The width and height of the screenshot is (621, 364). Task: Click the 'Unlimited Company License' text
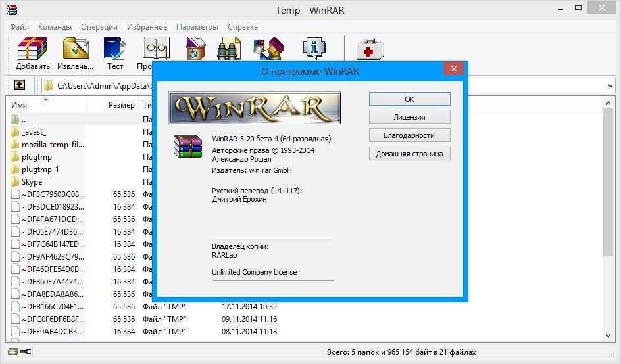click(x=255, y=272)
